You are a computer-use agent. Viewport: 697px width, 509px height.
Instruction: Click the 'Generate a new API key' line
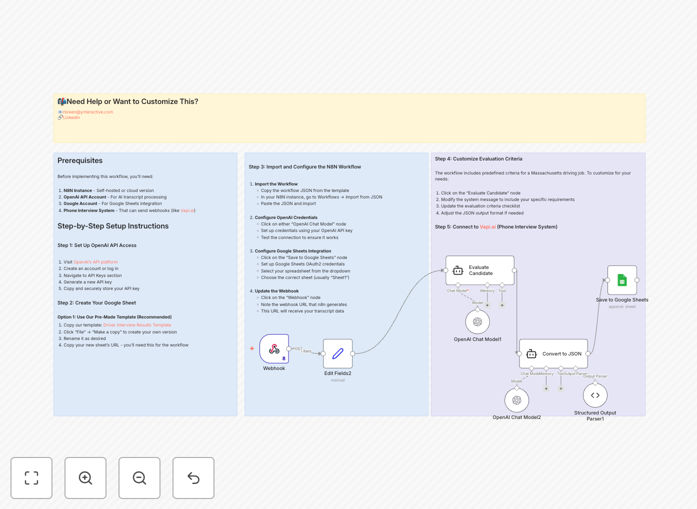pos(88,282)
